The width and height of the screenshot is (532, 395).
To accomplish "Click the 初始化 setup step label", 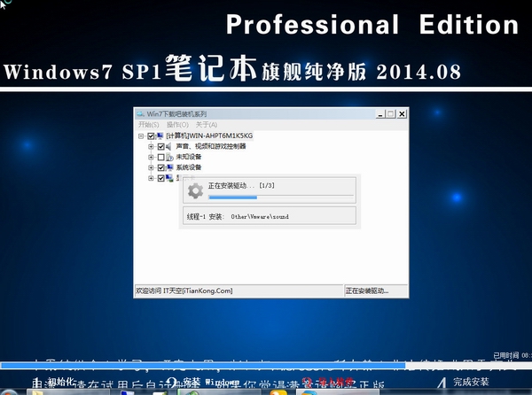I will coord(59,382).
